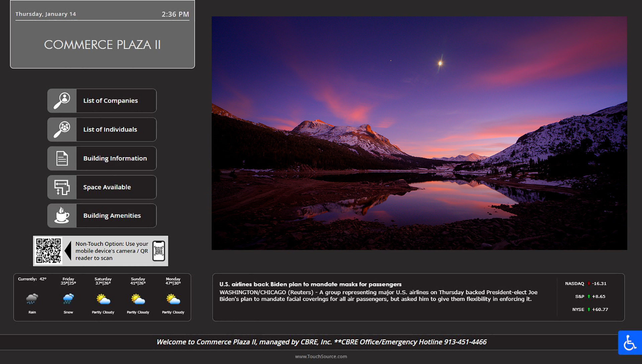This screenshot has height=364, width=642.
Task: Select the Space Available label
Action: 107,187
